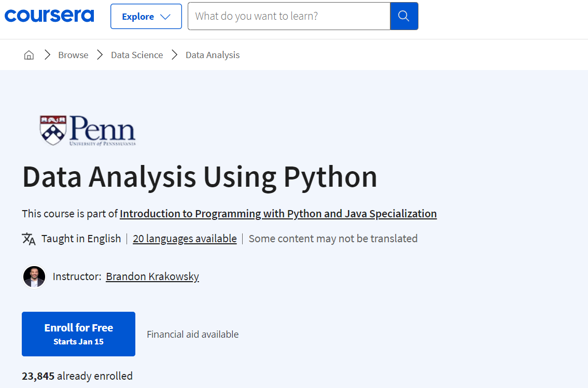Show the 20 languages available list
This screenshot has height=388, width=588.
(x=185, y=239)
